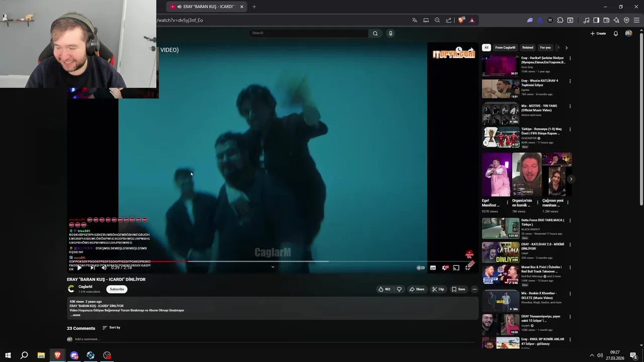Expand the chevron below video center

point(273,267)
